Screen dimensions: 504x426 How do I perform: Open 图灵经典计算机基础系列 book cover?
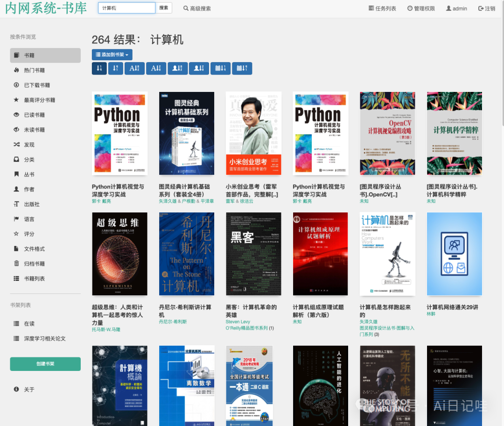pyautogui.click(x=186, y=133)
